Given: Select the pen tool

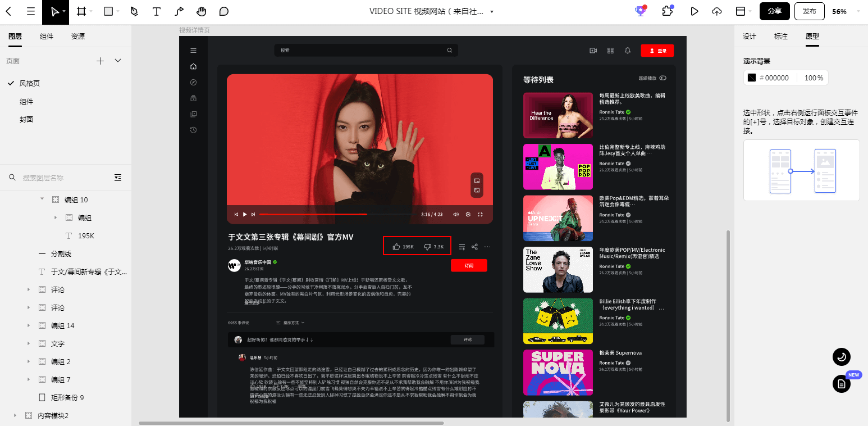Looking at the screenshot, I should click(134, 11).
